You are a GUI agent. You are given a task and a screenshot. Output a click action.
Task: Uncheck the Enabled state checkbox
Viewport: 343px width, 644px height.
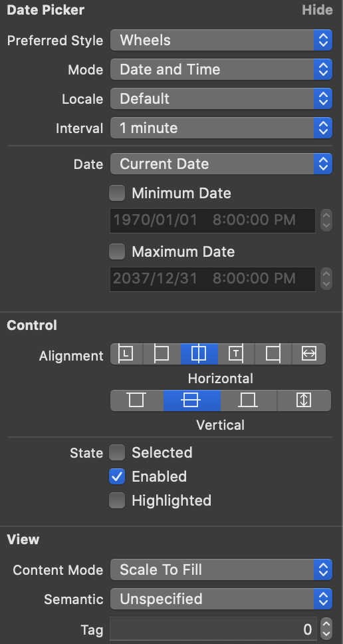[117, 476]
